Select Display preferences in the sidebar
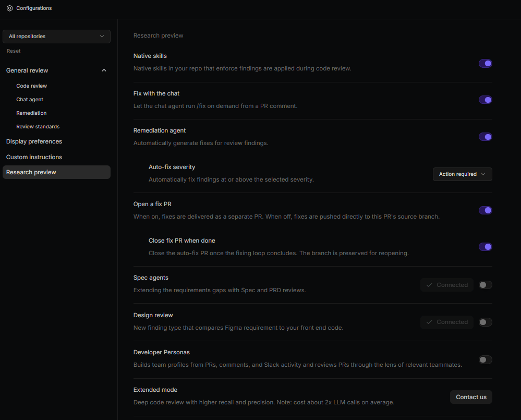521x420 pixels. point(34,141)
